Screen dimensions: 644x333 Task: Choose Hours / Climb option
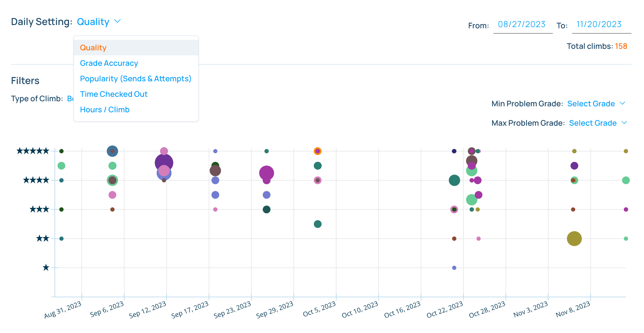105,110
